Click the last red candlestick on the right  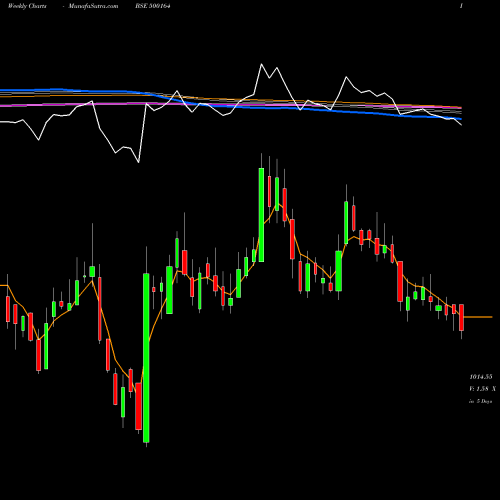461,317
